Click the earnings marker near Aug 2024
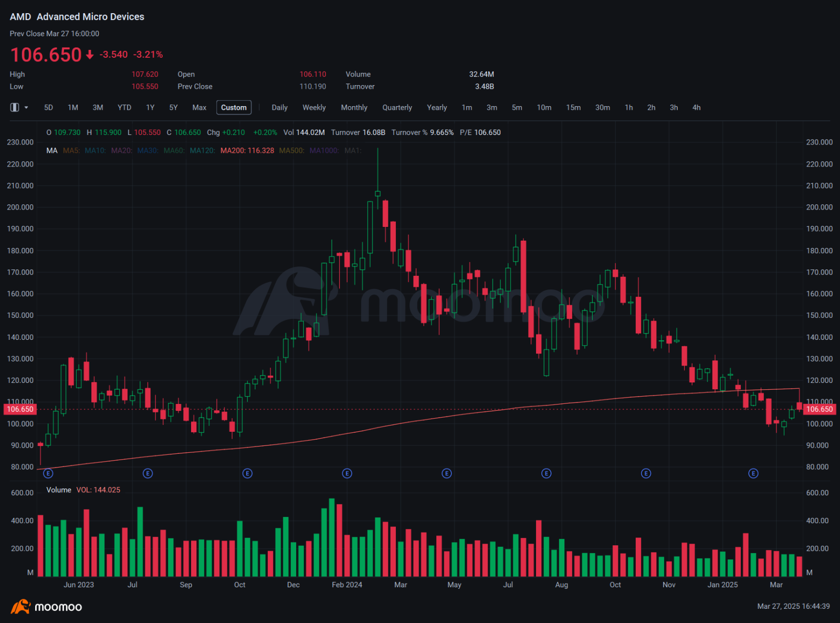The height and width of the screenshot is (623, 840). [x=547, y=474]
